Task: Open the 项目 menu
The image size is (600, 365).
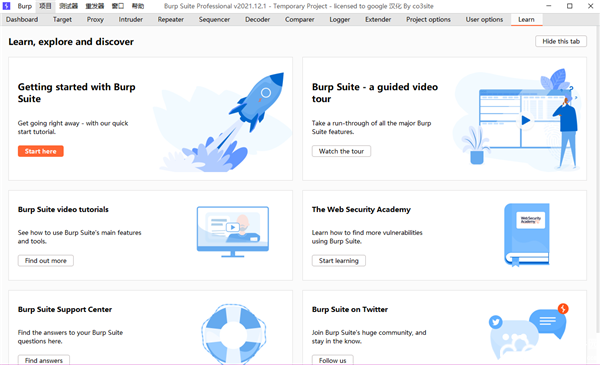Action: click(x=45, y=6)
